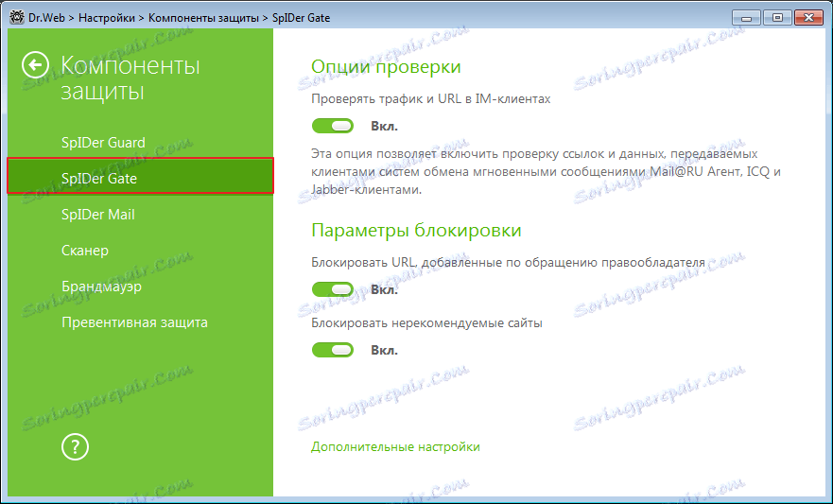The image size is (833, 504).
Task: Click the Компоненты защиты title
Action: pyautogui.click(x=130, y=78)
